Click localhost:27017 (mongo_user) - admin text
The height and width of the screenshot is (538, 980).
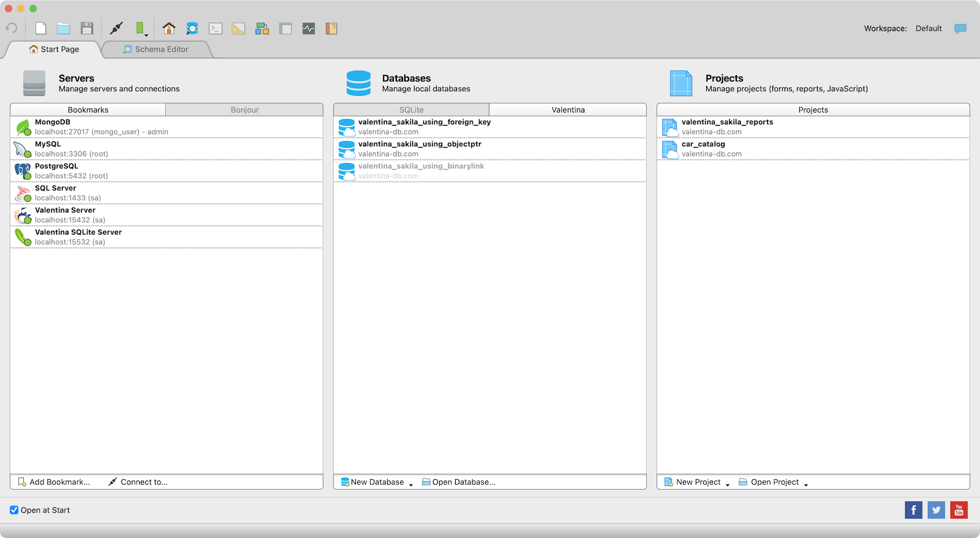[x=102, y=132]
